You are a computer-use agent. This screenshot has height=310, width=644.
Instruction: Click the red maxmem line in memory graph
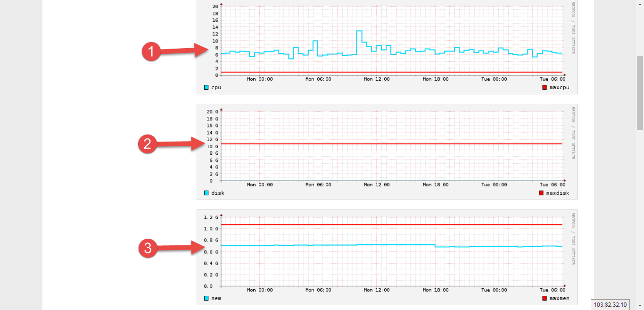pyautogui.click(x=391, y=225)
